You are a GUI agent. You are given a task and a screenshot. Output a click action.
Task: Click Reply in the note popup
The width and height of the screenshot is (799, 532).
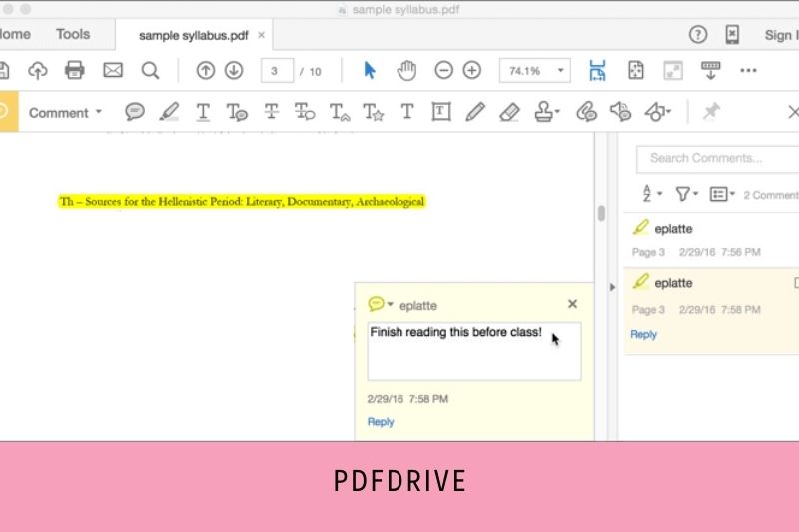pos(381,422)
